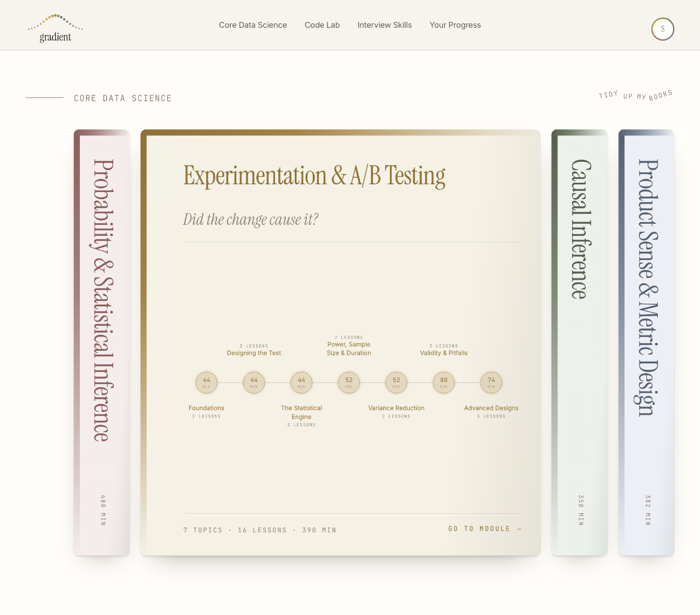Click the Validity & Pitfalls label
This screenshot has width=700, height=615.
coord(444,353)
